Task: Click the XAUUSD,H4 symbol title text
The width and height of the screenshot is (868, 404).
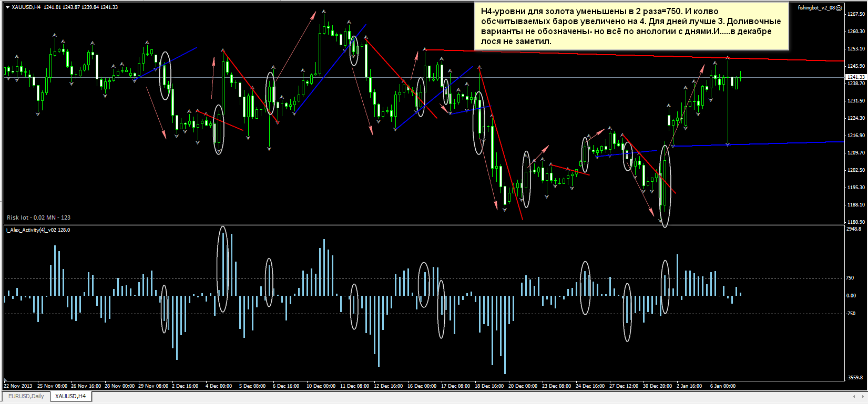Action: [26, 7]
